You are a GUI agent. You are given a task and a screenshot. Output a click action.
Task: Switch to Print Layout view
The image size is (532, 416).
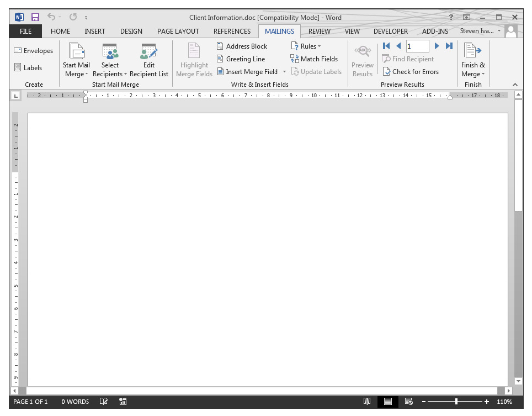(388, 402)
